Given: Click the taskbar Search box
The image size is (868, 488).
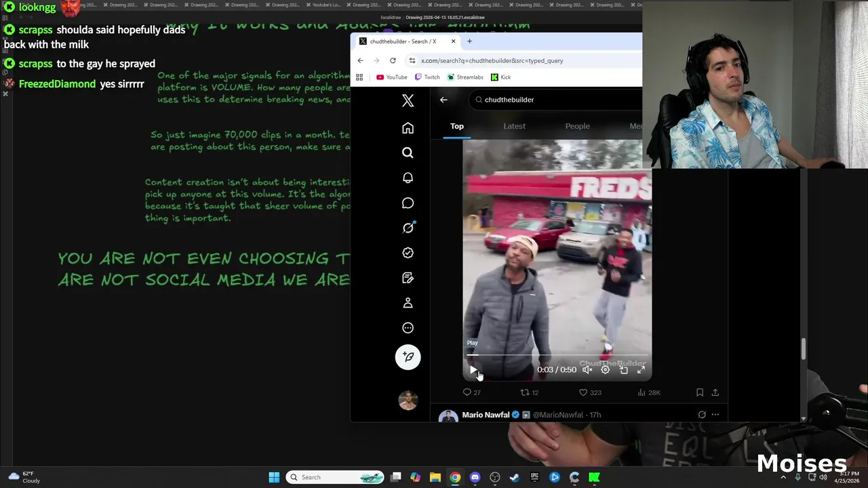Looking at the screenshot, I should click(335, 477).
